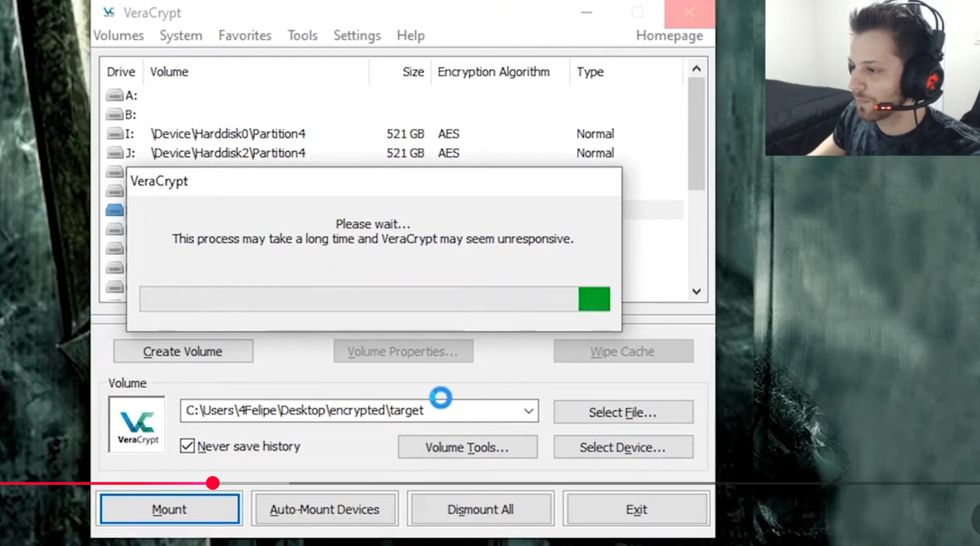Click the Volume column header

point(169,72)
